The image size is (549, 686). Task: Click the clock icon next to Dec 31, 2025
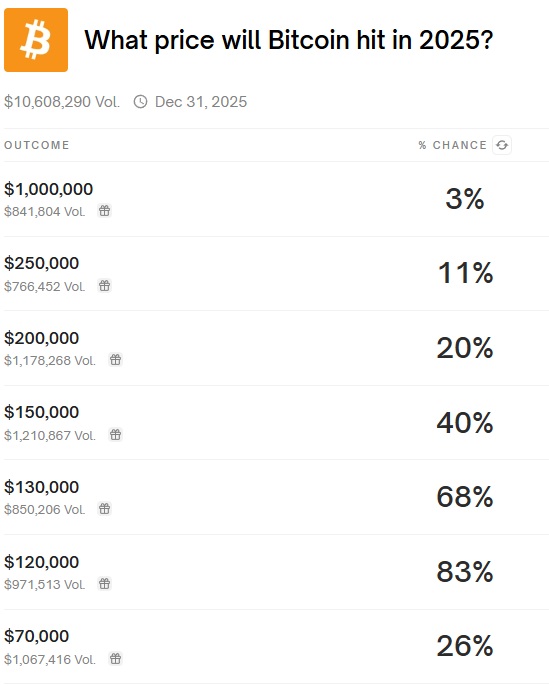pos(140,102)
